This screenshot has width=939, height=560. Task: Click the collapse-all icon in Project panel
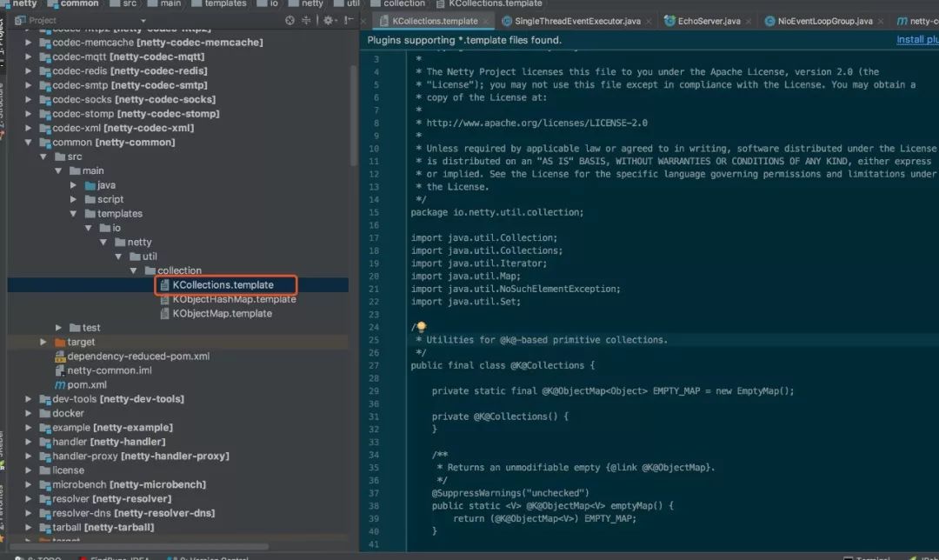[x=306, y=20]
